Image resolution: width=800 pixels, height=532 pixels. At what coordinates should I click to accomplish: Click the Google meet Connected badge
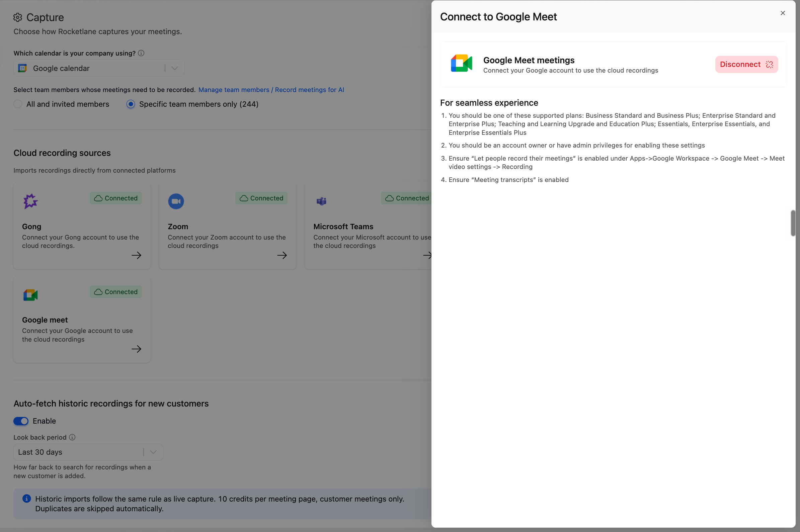click(x=116, y=292)
